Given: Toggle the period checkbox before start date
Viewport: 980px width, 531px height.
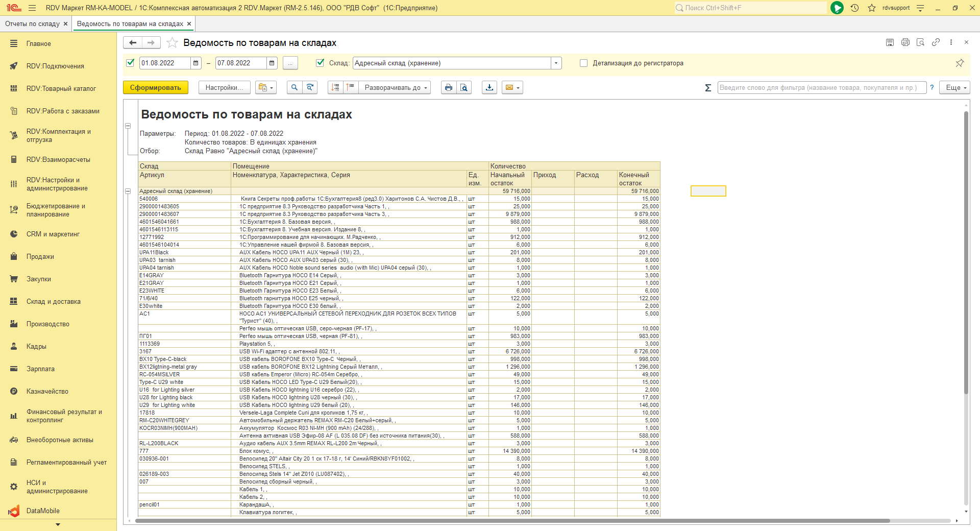Looking at the screenshot, I should (130, 63).
